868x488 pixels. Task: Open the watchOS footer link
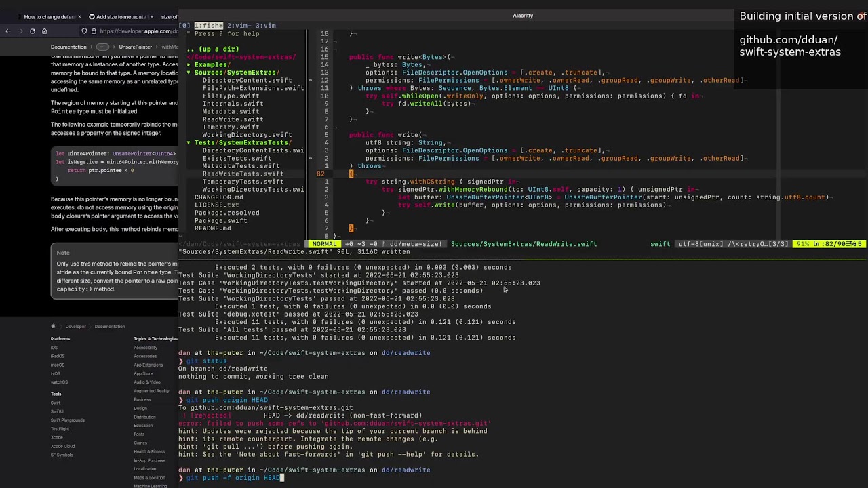coord(59,382)
